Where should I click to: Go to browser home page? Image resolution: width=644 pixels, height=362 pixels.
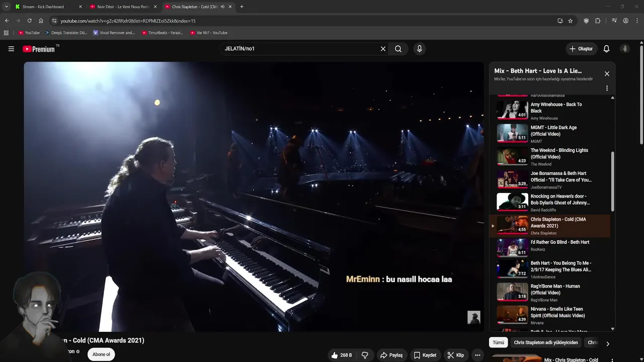(x=41, y=21)
